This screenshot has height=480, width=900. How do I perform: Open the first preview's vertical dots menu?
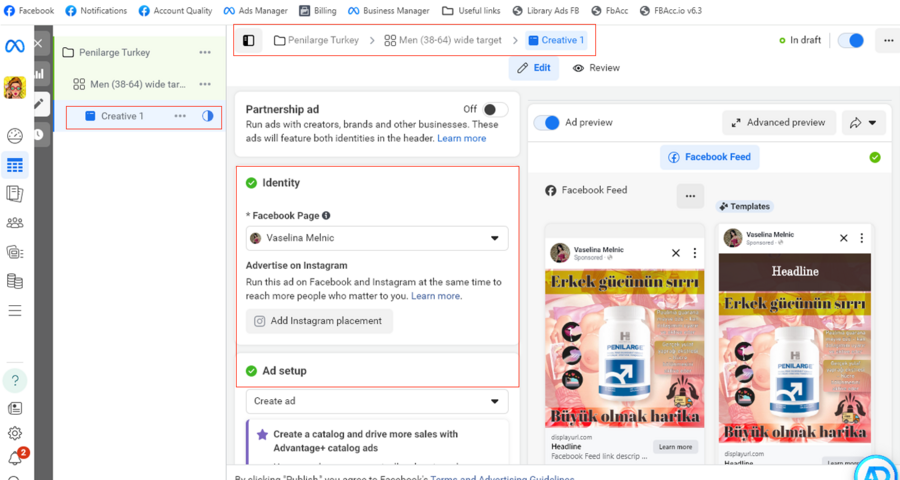[x=695, y=253]
